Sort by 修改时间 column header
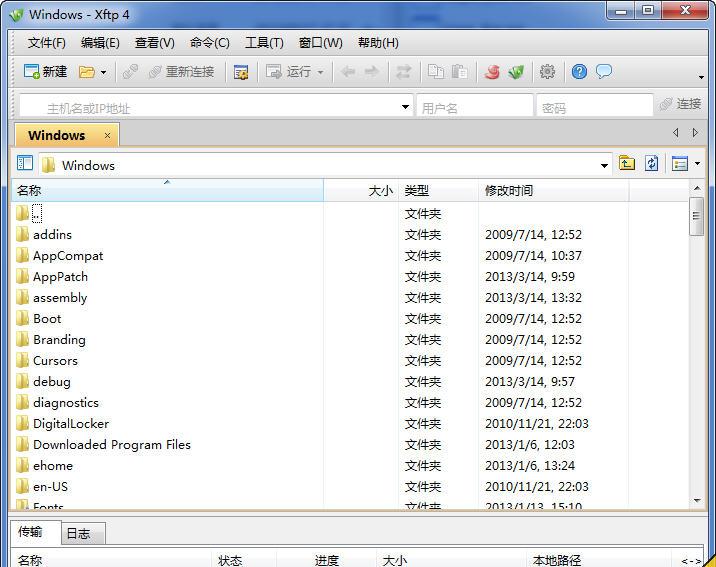Screen dimensions: 716x567 click(553, 190)
